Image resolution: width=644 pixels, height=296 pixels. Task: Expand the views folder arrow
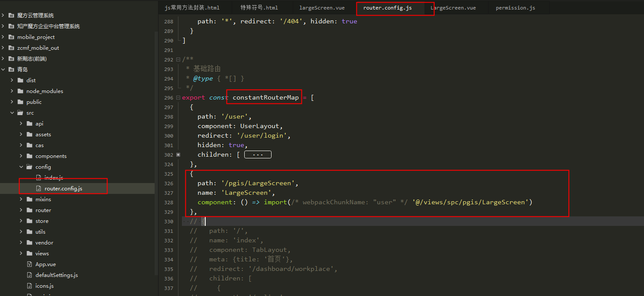21,253
